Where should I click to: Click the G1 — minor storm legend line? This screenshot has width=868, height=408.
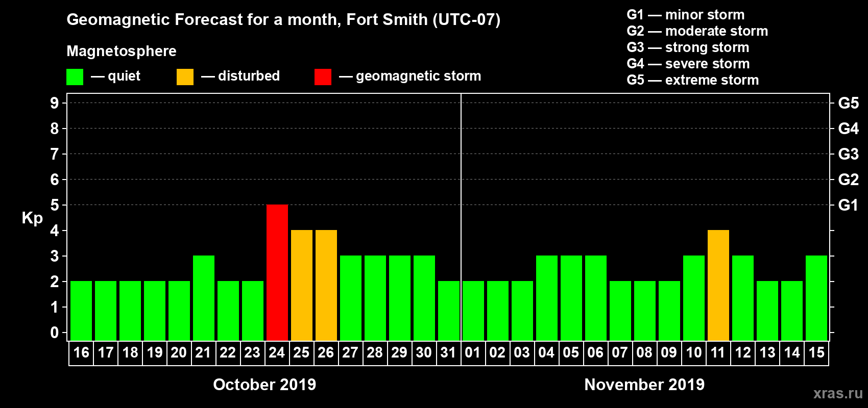[x=686, y=15]
